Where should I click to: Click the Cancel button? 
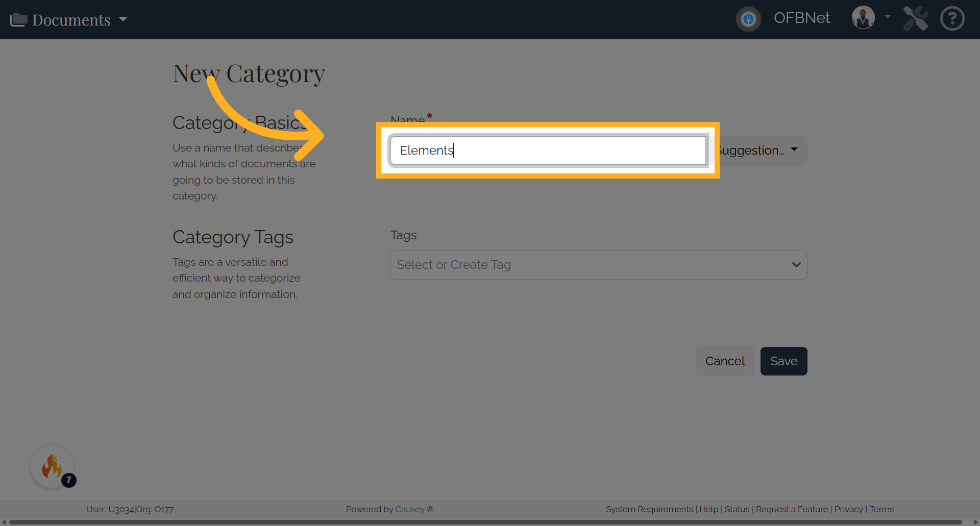point(725,361)
